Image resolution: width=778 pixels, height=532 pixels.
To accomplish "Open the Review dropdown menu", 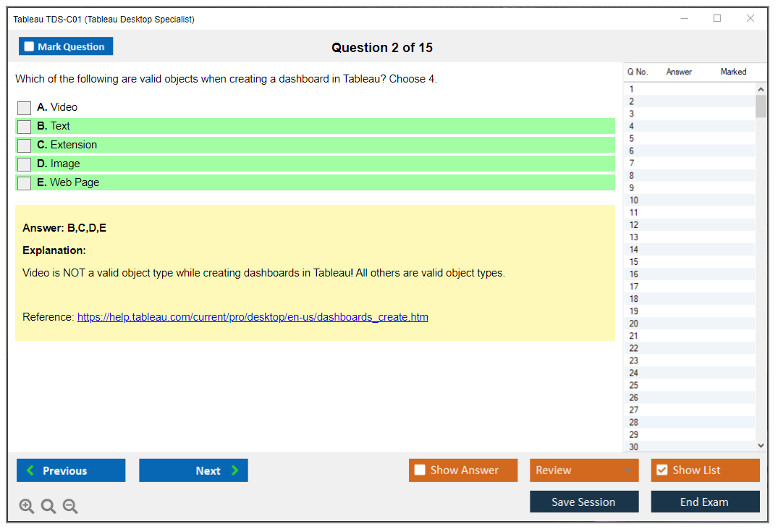I will [x=584, y=470].
